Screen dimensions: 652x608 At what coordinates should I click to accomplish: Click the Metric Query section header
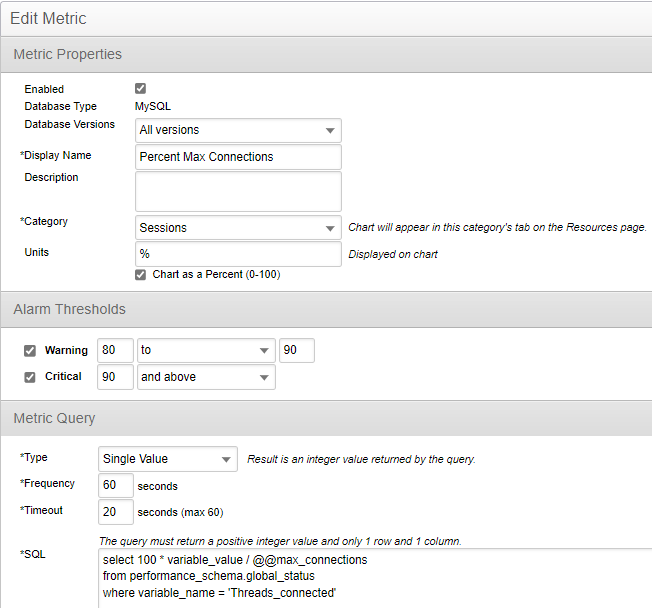(54, 417)
